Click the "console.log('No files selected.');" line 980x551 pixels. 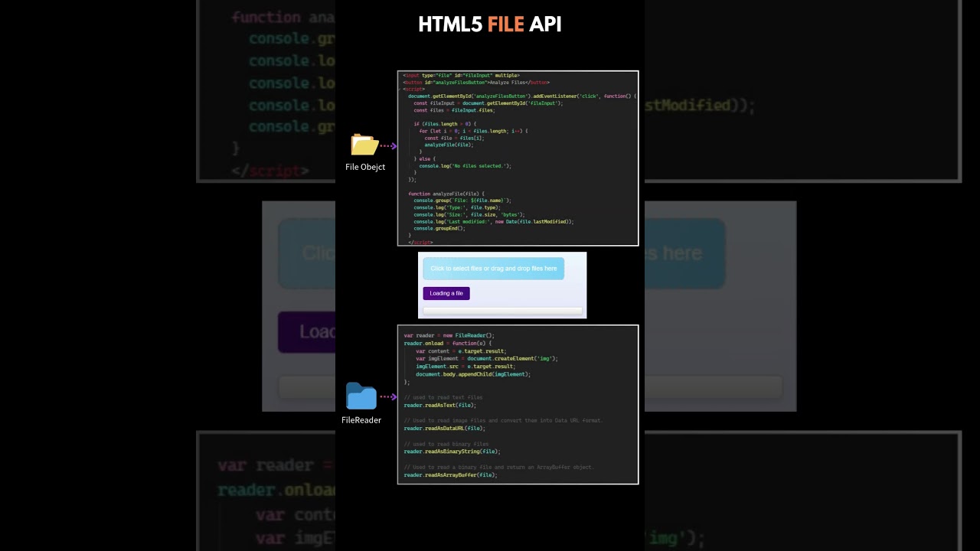coord(465,166)
